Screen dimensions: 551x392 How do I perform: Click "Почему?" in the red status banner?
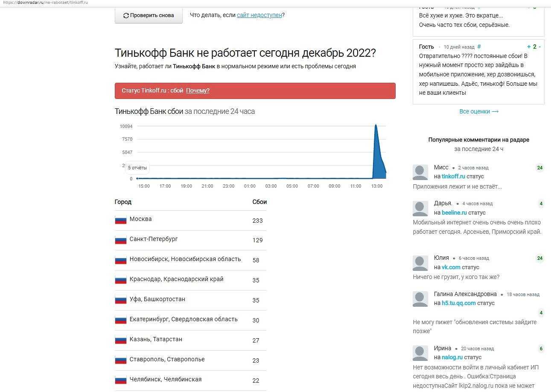[198, 90]
